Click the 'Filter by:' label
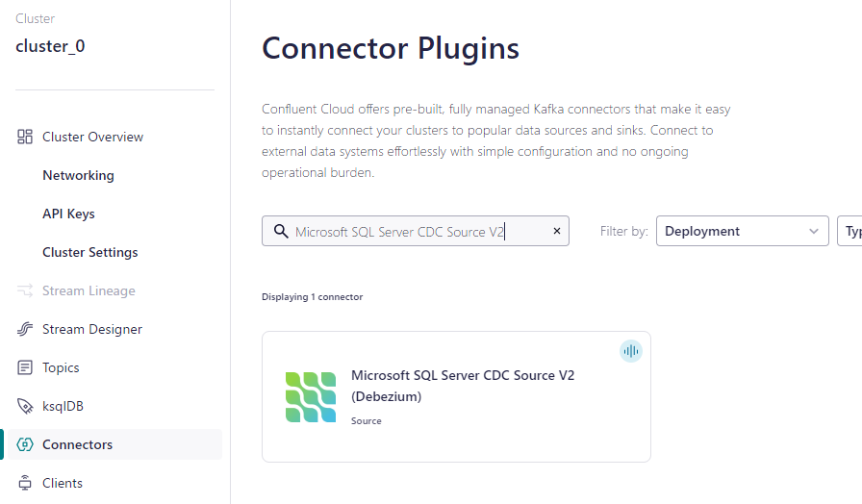This screenshot has height=504, width=862. [624, 232]
